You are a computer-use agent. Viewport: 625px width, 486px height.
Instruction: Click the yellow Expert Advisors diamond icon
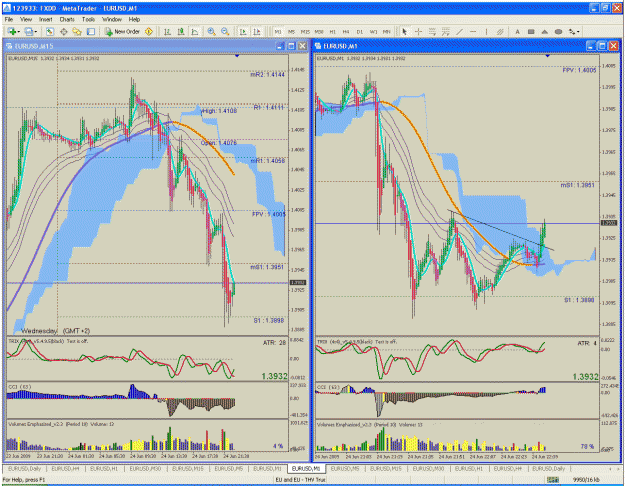(149, 31)
